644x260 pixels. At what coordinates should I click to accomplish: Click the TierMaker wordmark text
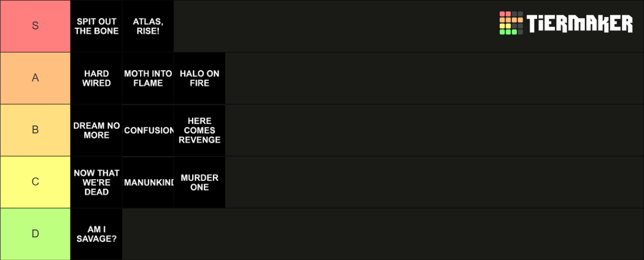point(580,23)
